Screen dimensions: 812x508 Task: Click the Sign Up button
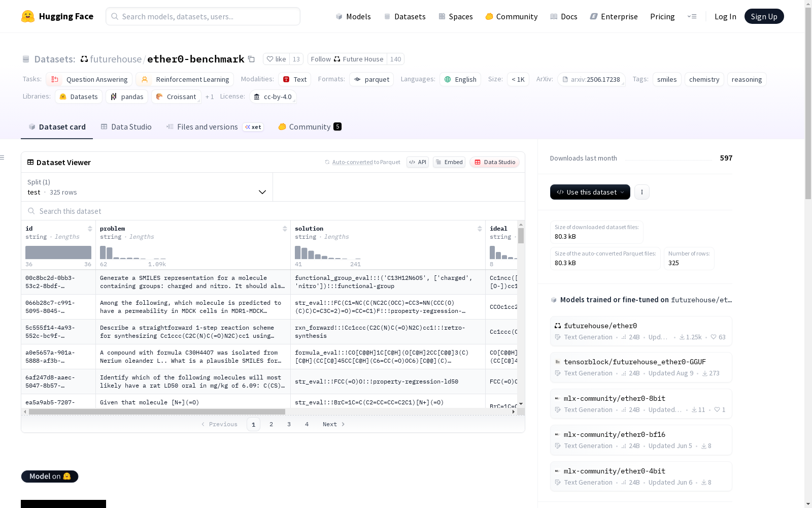point(764,16)
